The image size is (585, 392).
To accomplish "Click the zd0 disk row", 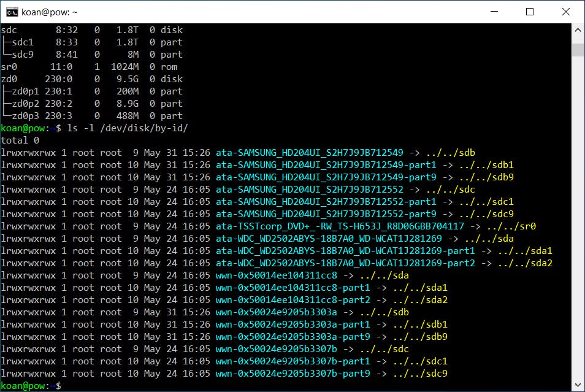I will pyautogui.click(x=92, y=79).
